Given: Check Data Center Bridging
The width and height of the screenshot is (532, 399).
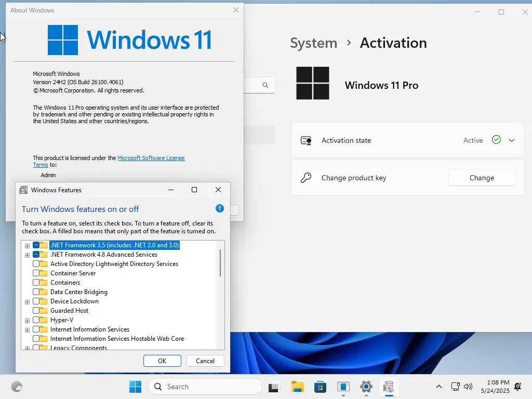Looking at the screenshot, I should click(36, 292).
